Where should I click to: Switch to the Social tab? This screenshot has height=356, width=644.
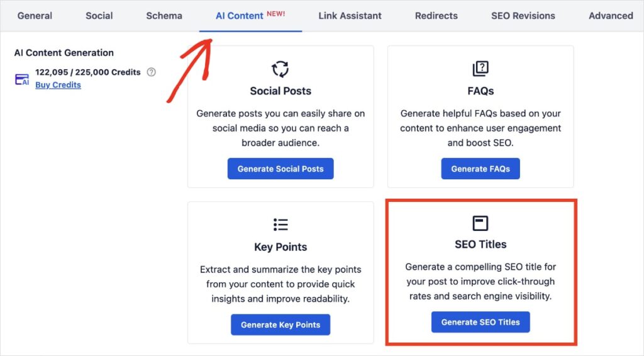[x=99, y=16]
